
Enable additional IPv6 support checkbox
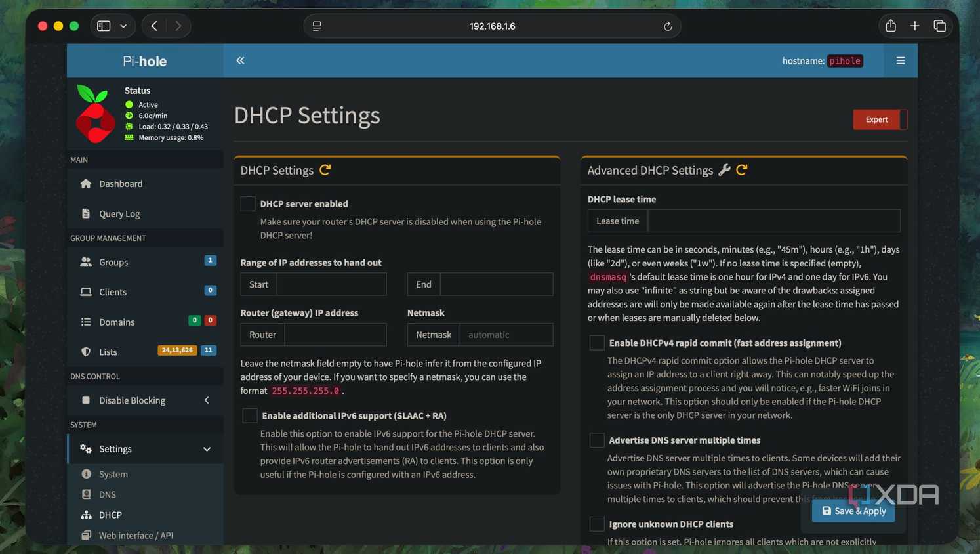point(250,415)
